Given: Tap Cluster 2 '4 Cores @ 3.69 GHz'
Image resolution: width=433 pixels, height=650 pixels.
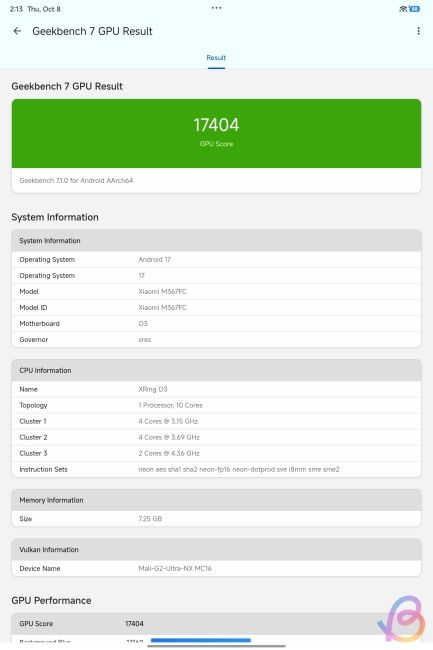Looking at the screenshot, I should tap(169, 437).
